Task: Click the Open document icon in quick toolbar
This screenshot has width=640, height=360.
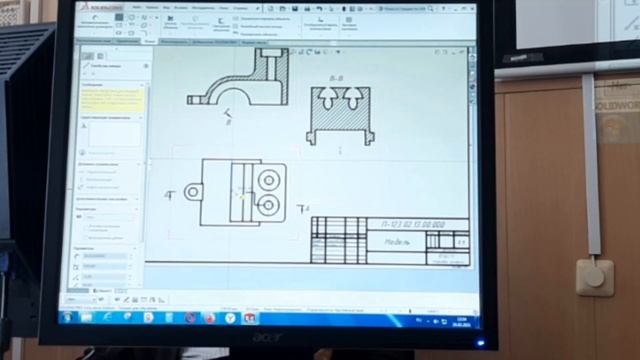Action: coord(282,8)
